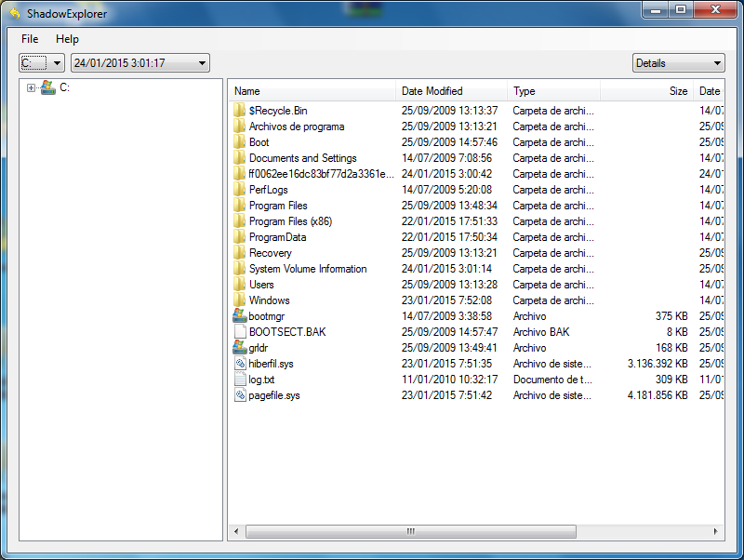
Task: Click the "24/01/2015 3:00:42" date cell
Action: 446,174
